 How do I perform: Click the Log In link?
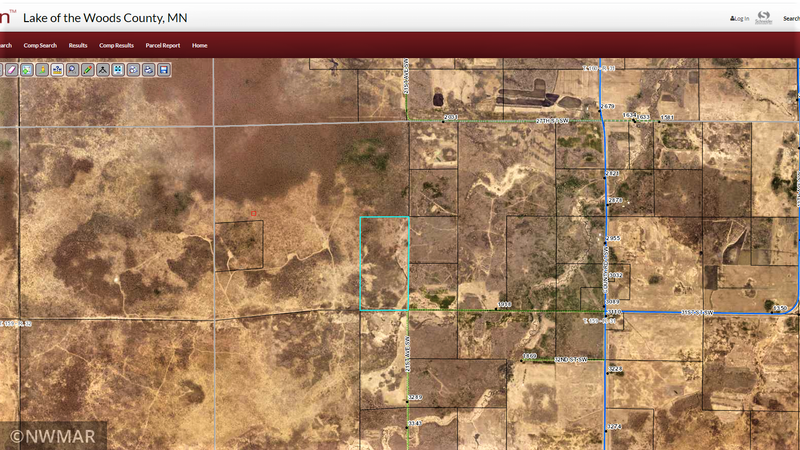coord(739,18)
